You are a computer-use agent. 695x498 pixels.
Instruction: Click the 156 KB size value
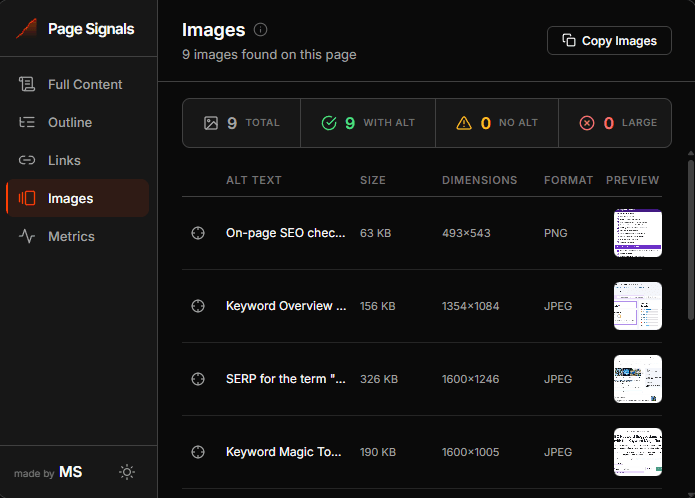pyautogui.click(x=378, y=306)
